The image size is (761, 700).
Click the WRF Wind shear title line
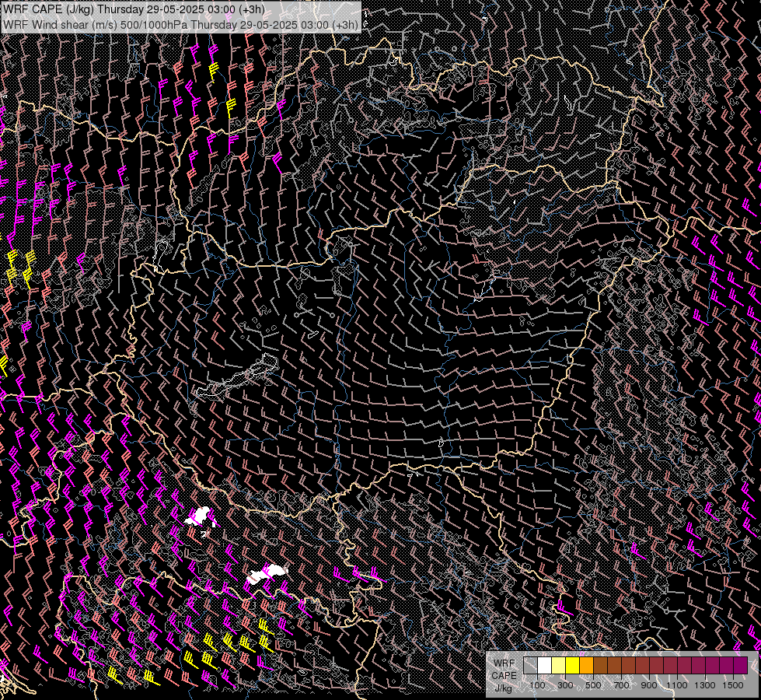(180, 25)
